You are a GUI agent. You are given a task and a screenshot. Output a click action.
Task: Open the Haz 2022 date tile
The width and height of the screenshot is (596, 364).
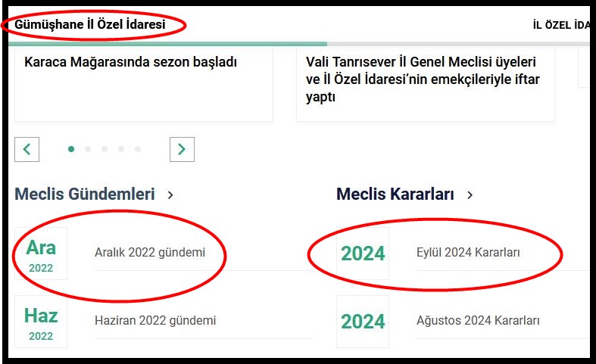tap(41, 322)
